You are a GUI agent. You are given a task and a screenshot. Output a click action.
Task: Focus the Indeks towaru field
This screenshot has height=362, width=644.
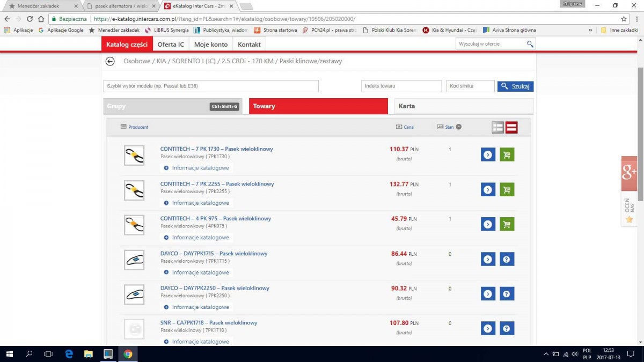pyautogui.click(x=401, y=86)
